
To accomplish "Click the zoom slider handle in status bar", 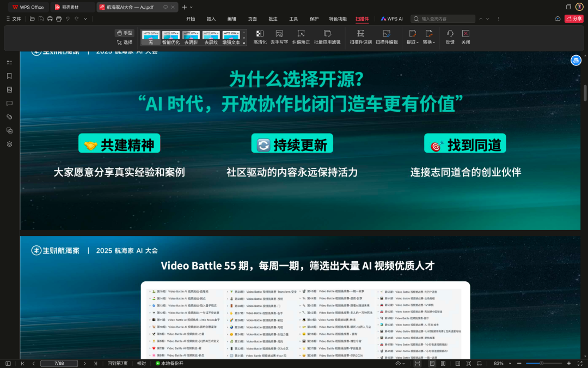I will (x=541, y=364).
